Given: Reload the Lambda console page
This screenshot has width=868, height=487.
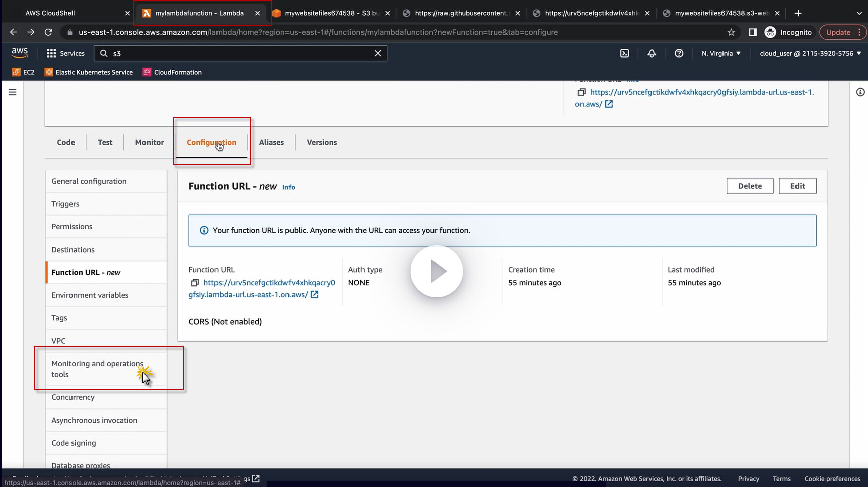Looking at the screenshot, I should click(48, 32).
